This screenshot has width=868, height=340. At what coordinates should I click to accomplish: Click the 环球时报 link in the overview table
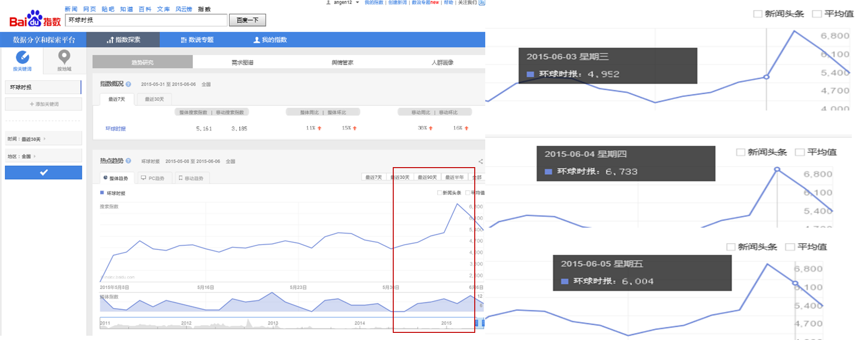[115, 129]
